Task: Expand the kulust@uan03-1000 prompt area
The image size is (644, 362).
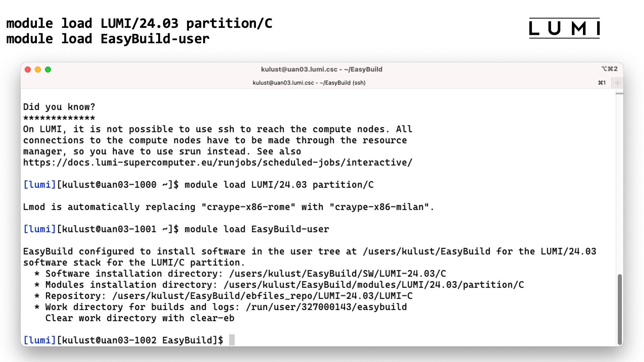Action: [106, 184]
